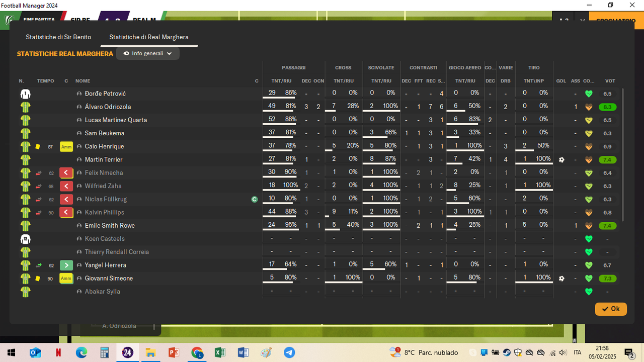Click the SCIVOLATE column group header
This screenshot has width=644, height=362.
(x=381, y=68)
